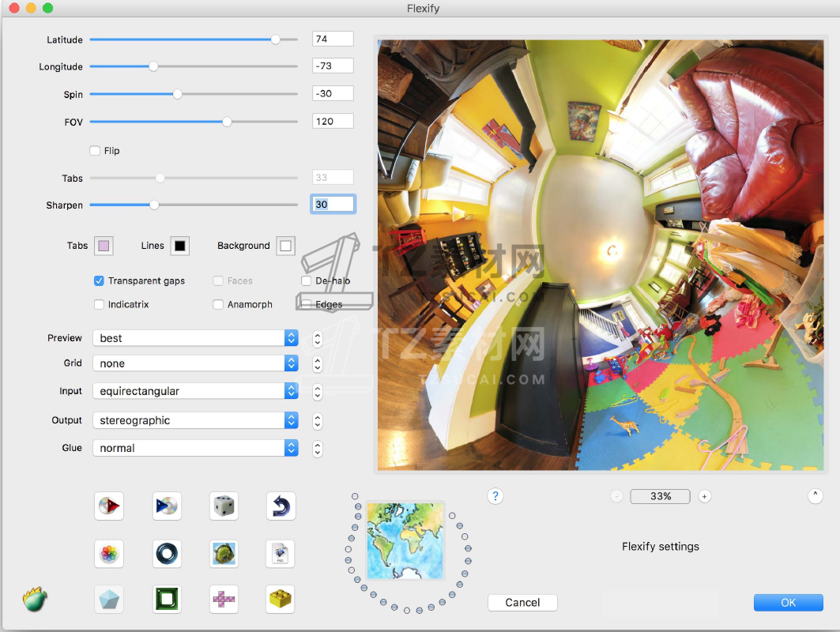840x632 pixels.
Task: Click the stepper beside Grid dropdown
Action: tap(318, 364)
